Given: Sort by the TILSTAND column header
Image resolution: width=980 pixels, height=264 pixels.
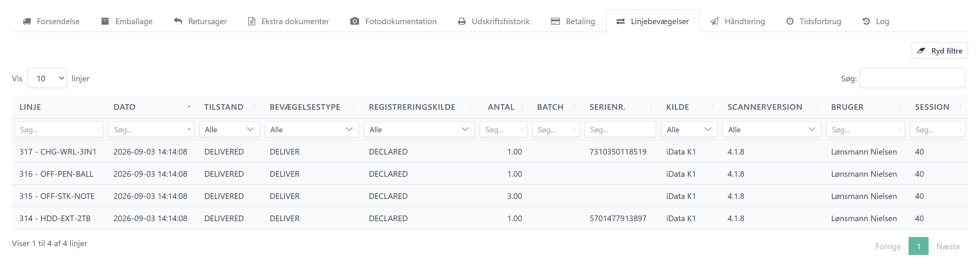Looking at the screenshot, I should coord(229,107).
